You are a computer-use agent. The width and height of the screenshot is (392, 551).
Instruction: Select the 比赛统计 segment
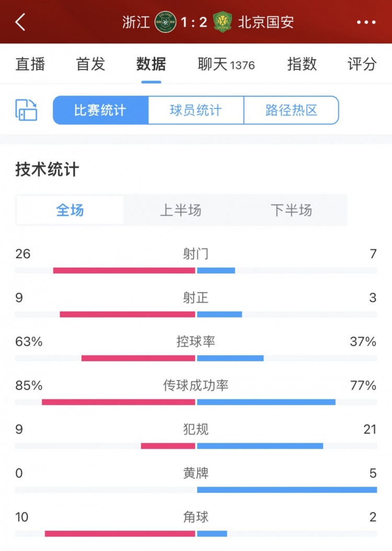click(100, 110)
